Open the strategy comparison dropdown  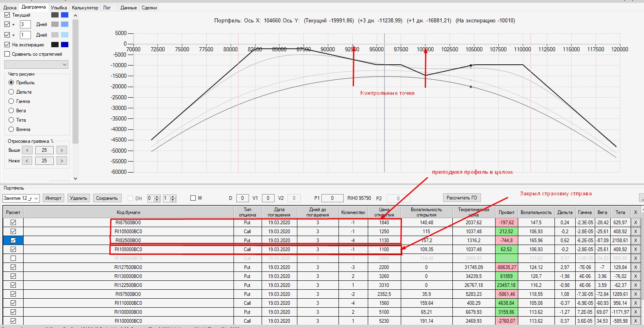36,65
